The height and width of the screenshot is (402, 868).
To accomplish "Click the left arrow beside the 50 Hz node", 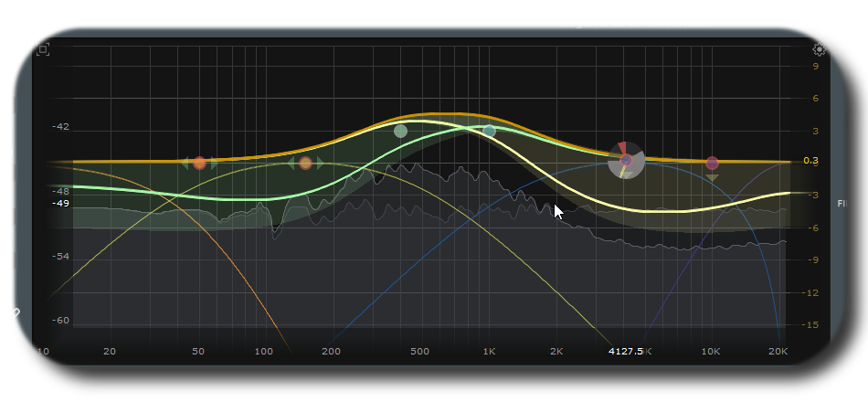I will (x=185, y=164).
